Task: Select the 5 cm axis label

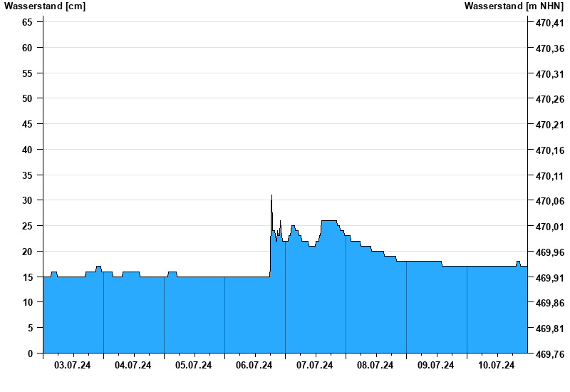Action: pyautogui.click(x=30, y=328)
